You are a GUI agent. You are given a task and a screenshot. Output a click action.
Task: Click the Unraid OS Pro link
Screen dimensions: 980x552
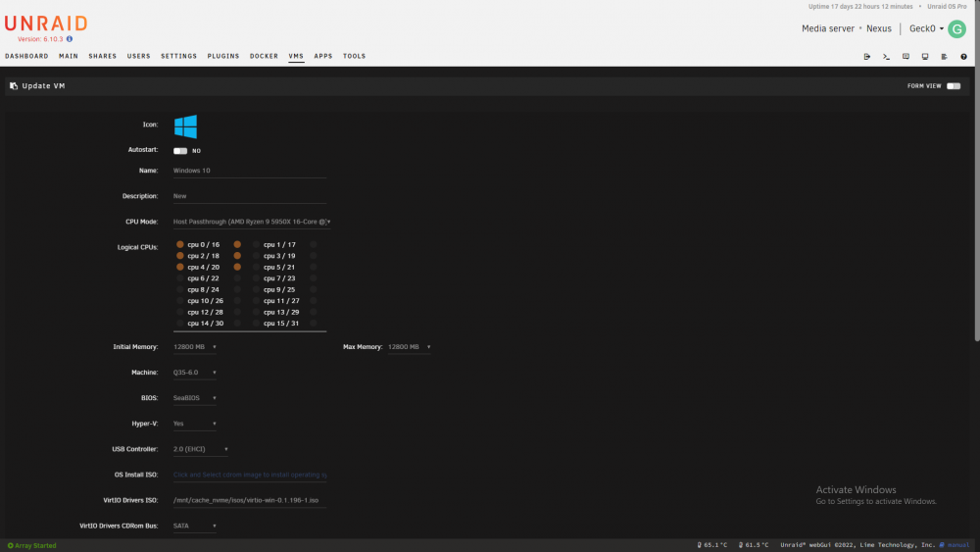point(947,6)
